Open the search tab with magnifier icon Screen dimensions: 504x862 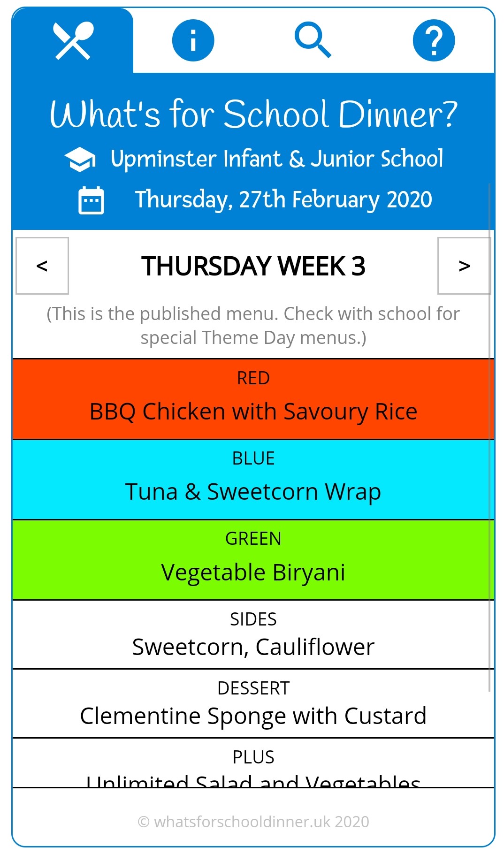(313, 41)
